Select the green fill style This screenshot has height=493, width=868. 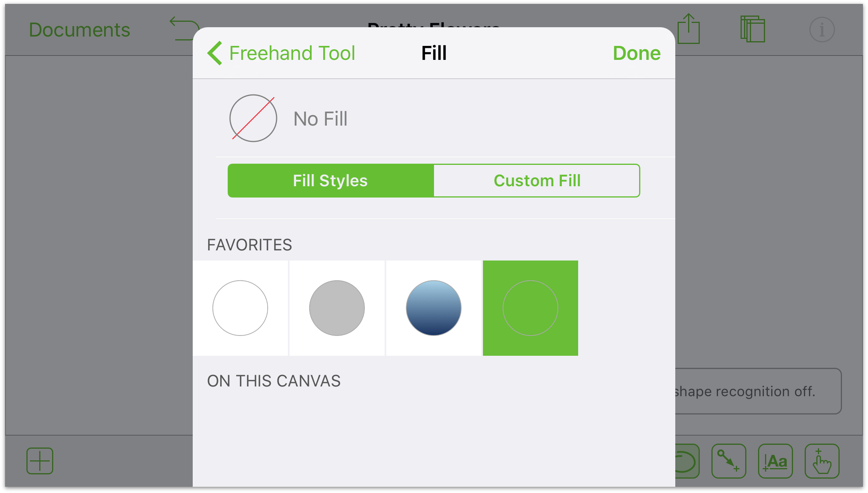[530, 308]
